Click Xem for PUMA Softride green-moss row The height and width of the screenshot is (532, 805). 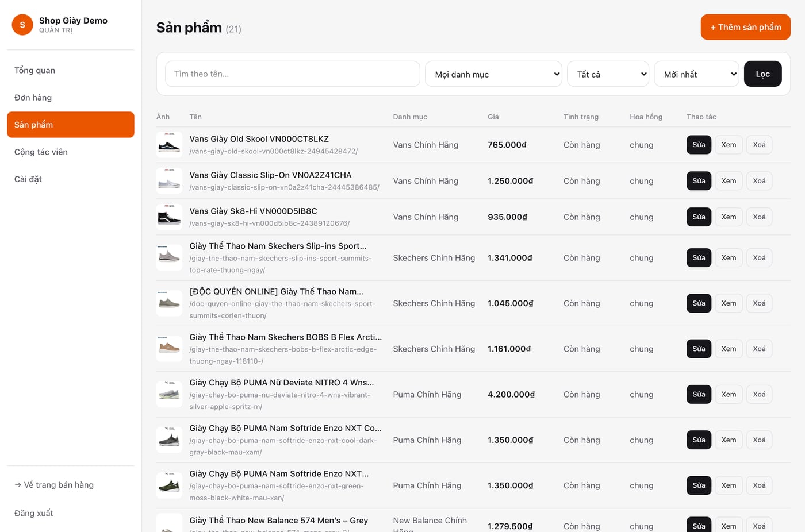click(x=729, y=485)
